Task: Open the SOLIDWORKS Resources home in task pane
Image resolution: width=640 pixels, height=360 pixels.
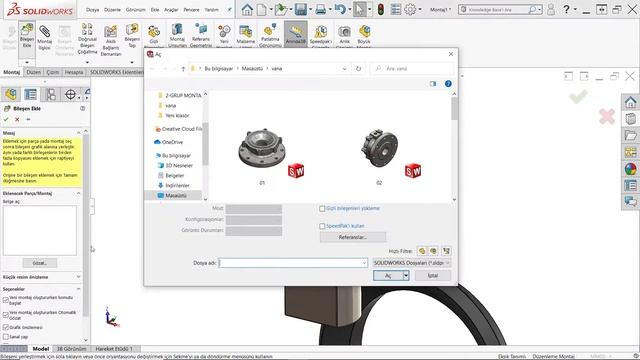Action: (630, 102)
